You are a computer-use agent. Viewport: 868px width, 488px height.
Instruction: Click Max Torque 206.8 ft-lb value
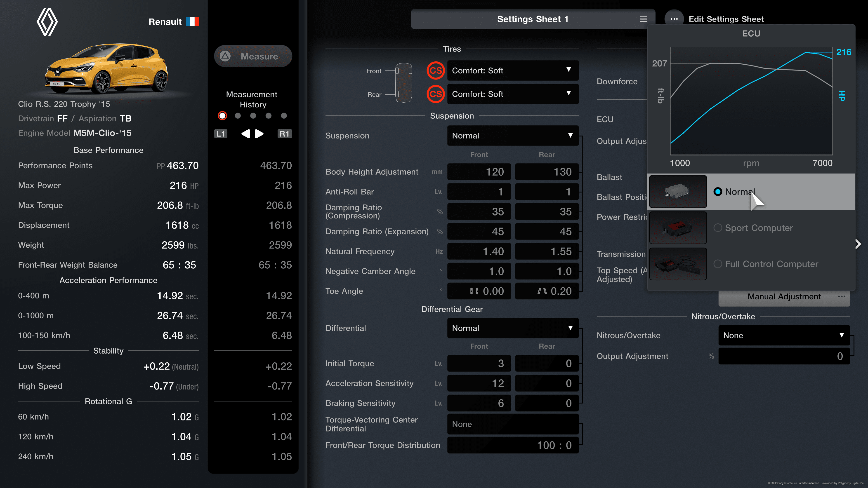178,205
